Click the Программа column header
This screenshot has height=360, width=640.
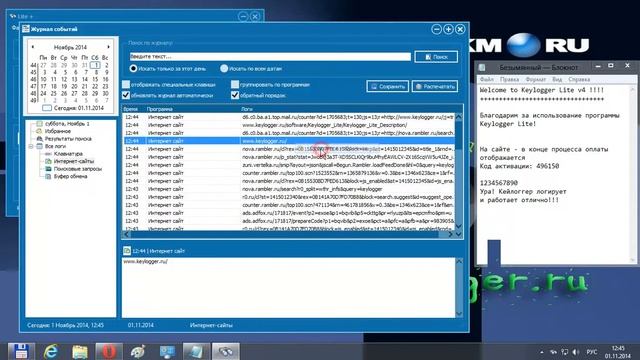tap(160, 109)
